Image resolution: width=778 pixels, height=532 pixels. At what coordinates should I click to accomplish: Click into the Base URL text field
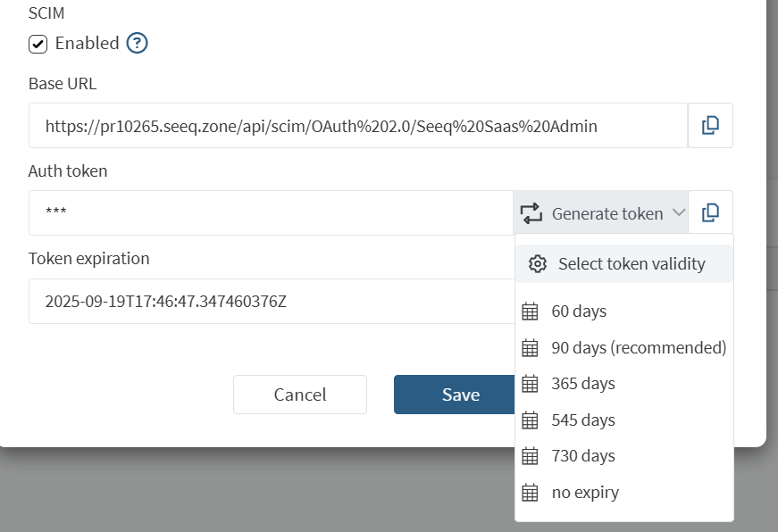click(x=357, y=126)
